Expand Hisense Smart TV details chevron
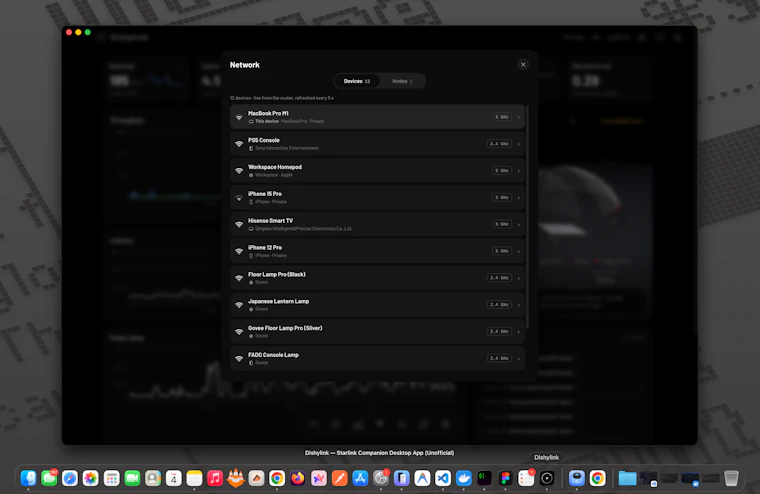This screenshot has width=760, height=494. pyautogui.click(x=518, y=224)
